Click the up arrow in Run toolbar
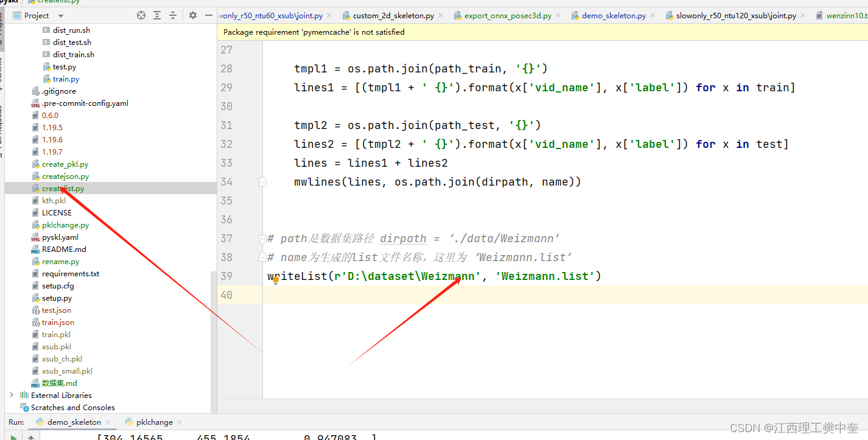868x440 pixels. [31, 436]
